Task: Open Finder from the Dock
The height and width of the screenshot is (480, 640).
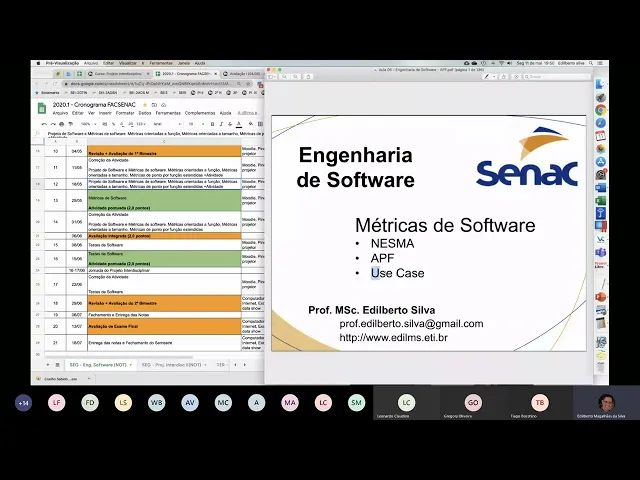Action: pyautogui.click(x=600, y=84)
